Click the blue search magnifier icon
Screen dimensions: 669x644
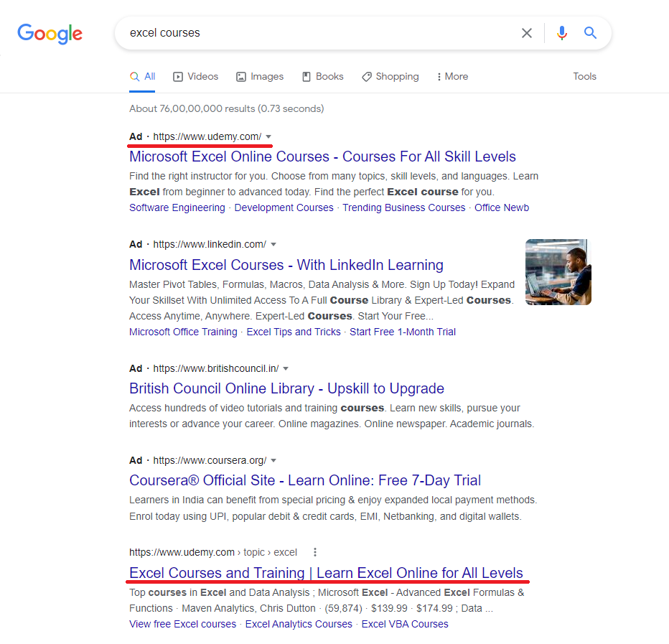pyautogui.click(x=590, y=32)
